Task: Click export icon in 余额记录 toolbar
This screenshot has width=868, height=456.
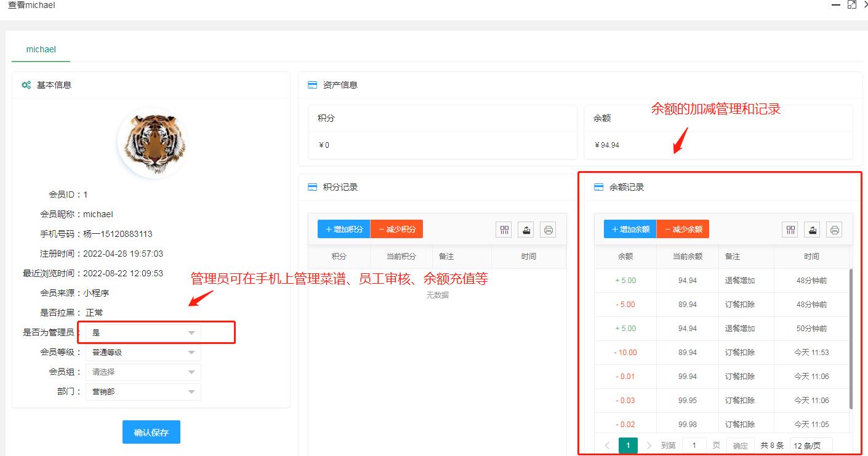Action: tap(813, 230)
